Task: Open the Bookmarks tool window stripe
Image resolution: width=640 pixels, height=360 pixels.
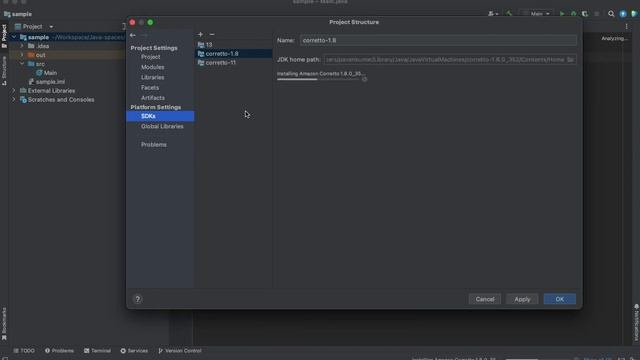Action: click(x=4, y=323)
